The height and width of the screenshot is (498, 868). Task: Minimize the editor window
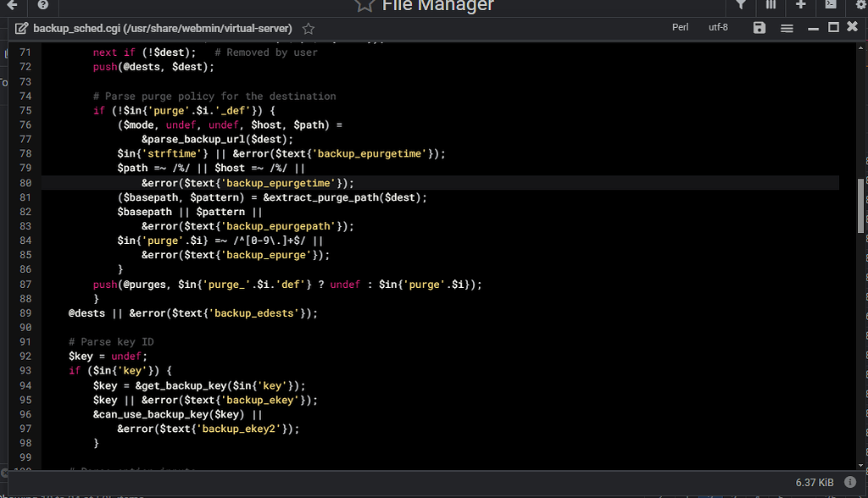[814, 28]
